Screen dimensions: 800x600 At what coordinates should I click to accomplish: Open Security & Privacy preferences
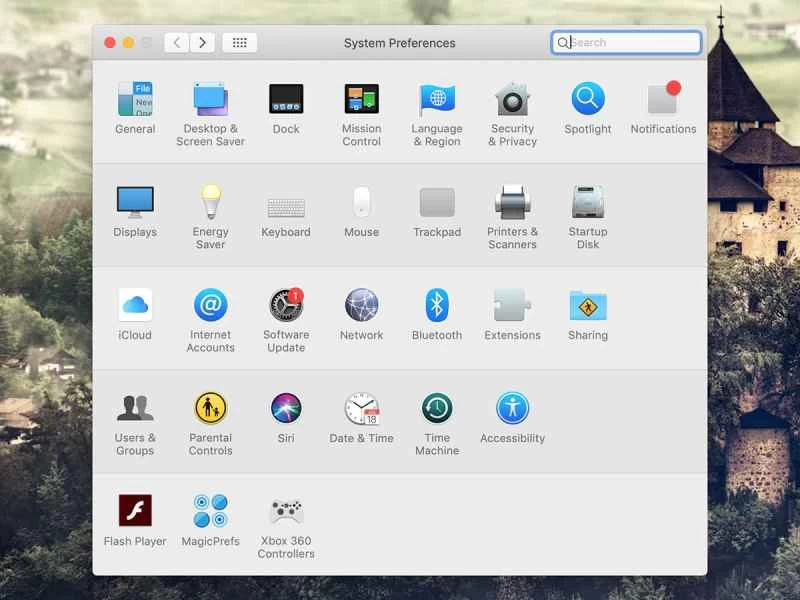tap(512, 103)
